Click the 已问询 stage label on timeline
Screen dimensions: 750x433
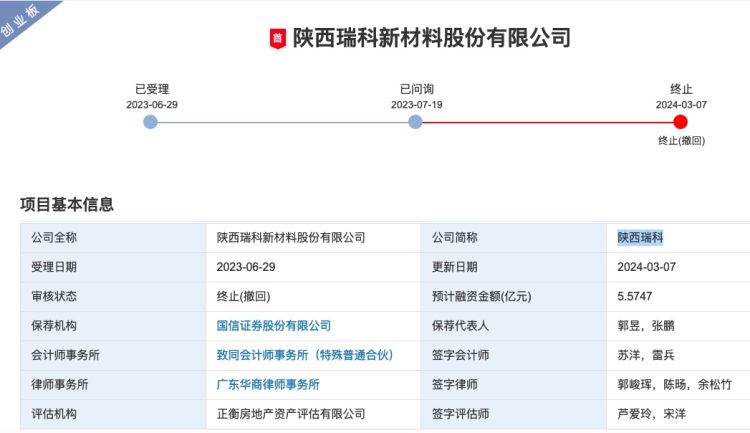point(417,89)
